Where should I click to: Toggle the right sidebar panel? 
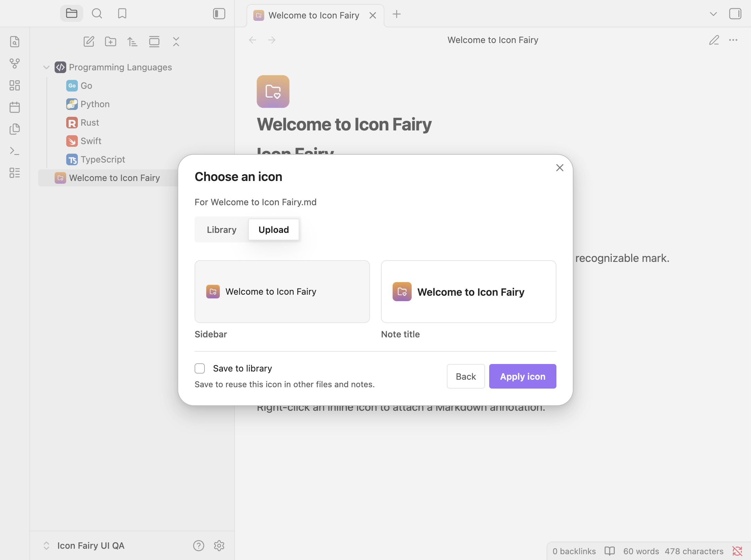(x=735, y=14)
